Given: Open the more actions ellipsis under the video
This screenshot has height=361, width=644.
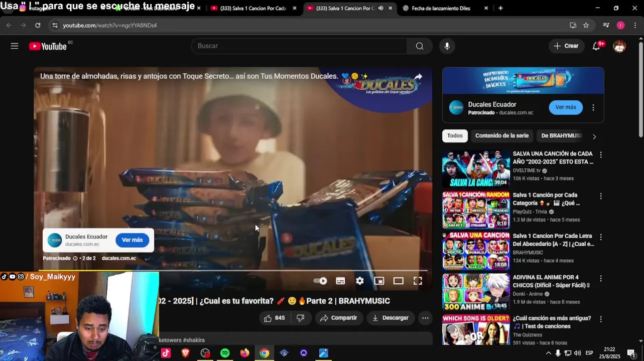Looking at the screenshot, I should (x=425, y=318).
